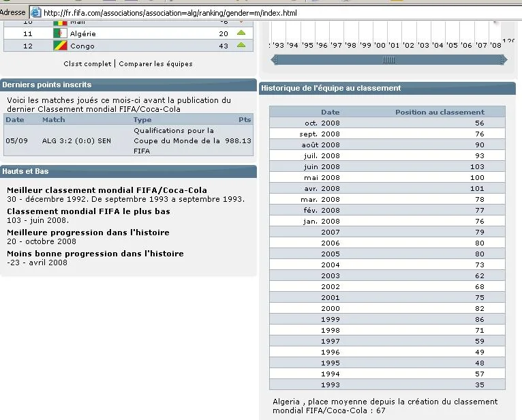Select the Congo team name
Screen dimensions: 522x420
tap(82, 46)
